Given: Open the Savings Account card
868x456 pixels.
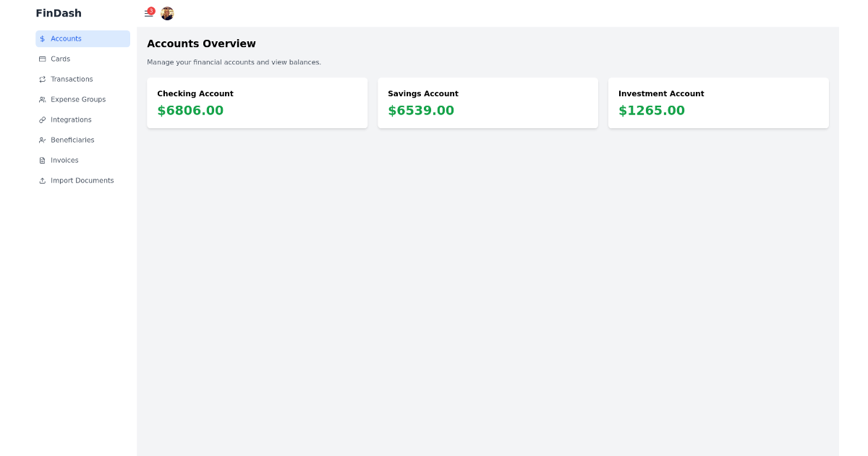Looking at the screenshot, I should tap(488, 103).
